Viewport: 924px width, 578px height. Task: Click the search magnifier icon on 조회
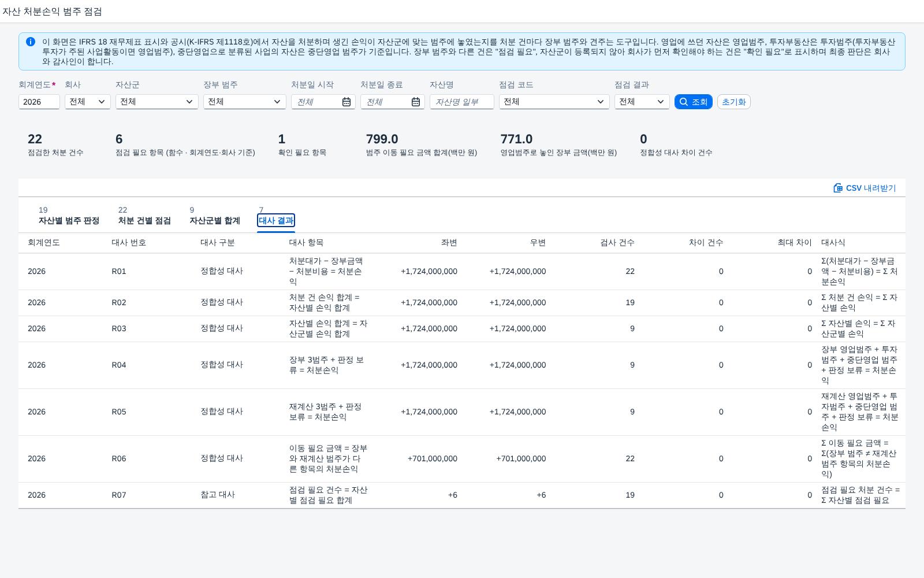(x=684, y=102)
